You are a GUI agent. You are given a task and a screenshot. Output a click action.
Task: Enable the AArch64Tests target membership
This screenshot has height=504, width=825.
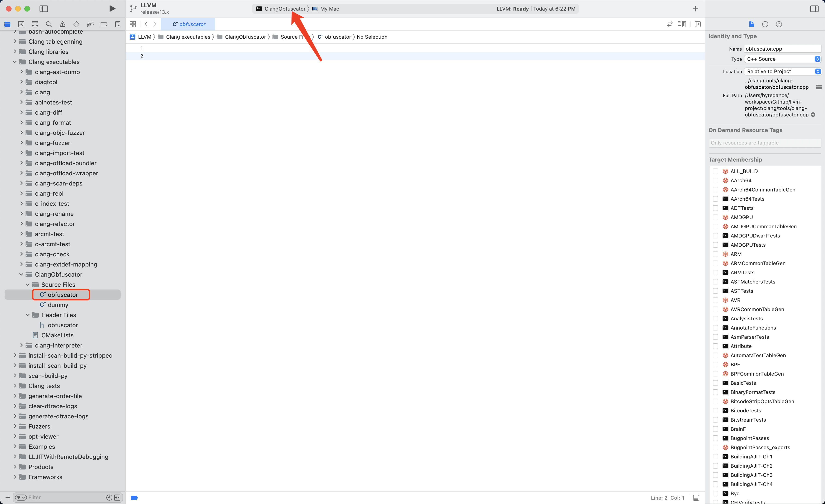715,199
